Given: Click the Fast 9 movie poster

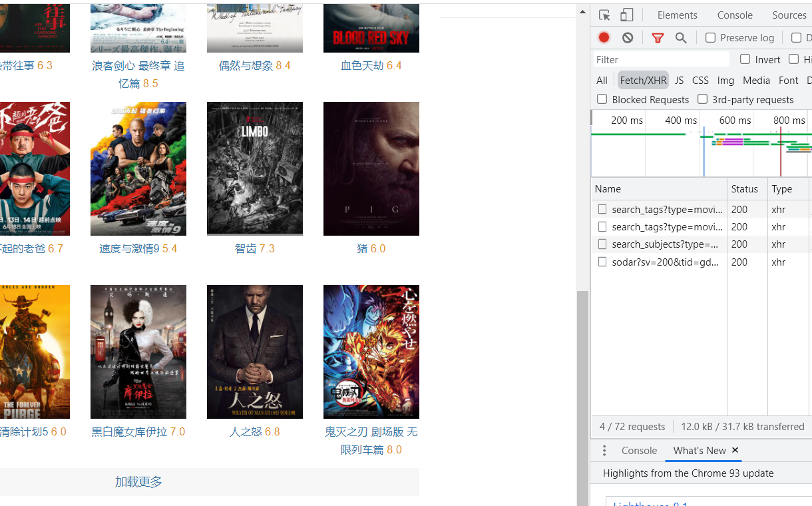Looking at the screenshot, I should 138,168.
